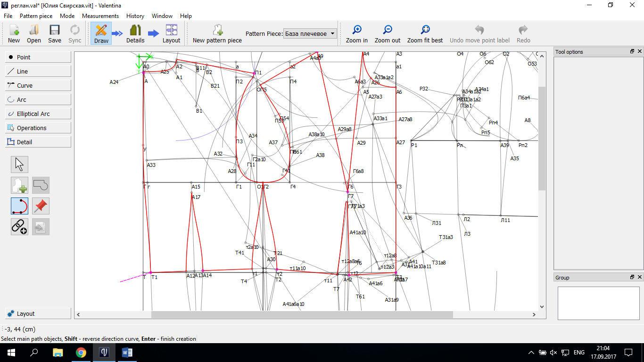Open the Pattern Piece dropdown

click(311, 34)
